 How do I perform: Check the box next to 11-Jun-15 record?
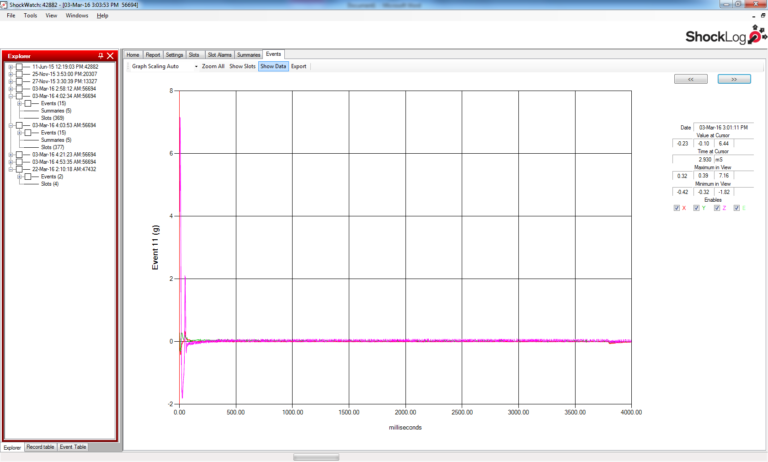click(x=19, y=67)
